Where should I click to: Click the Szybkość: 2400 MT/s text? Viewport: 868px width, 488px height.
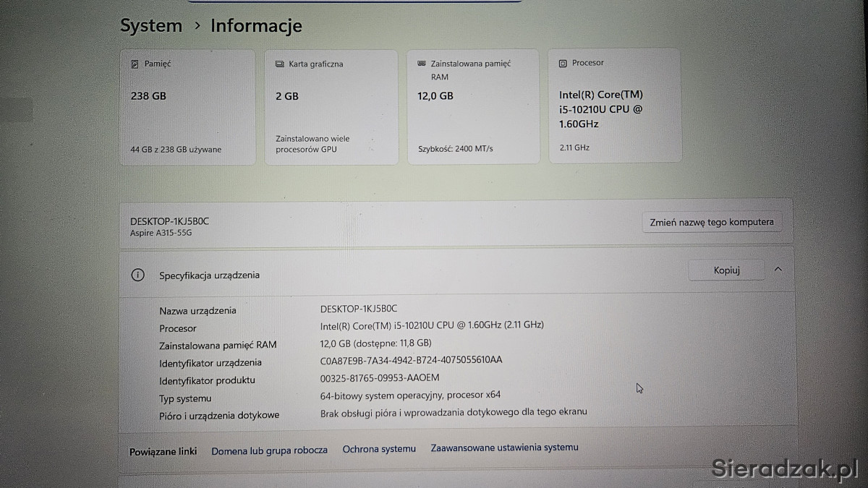coord(455,149)
